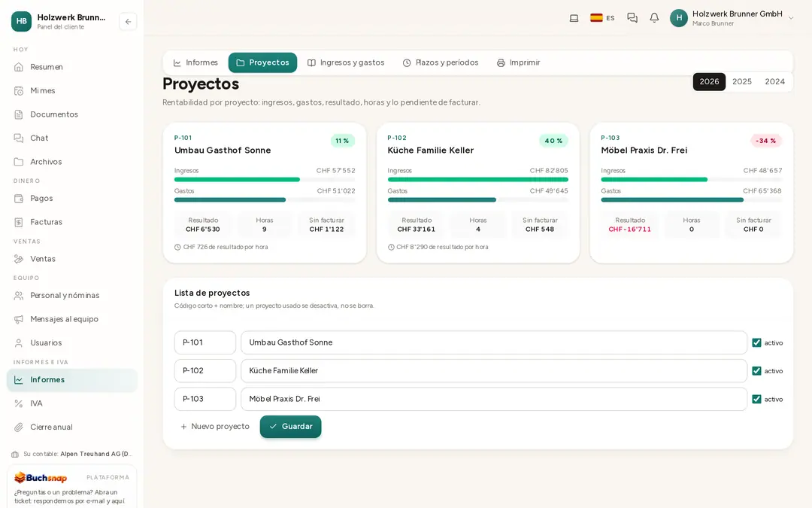
Task: Click the Usuarios person icon
Action: [19, 343]
